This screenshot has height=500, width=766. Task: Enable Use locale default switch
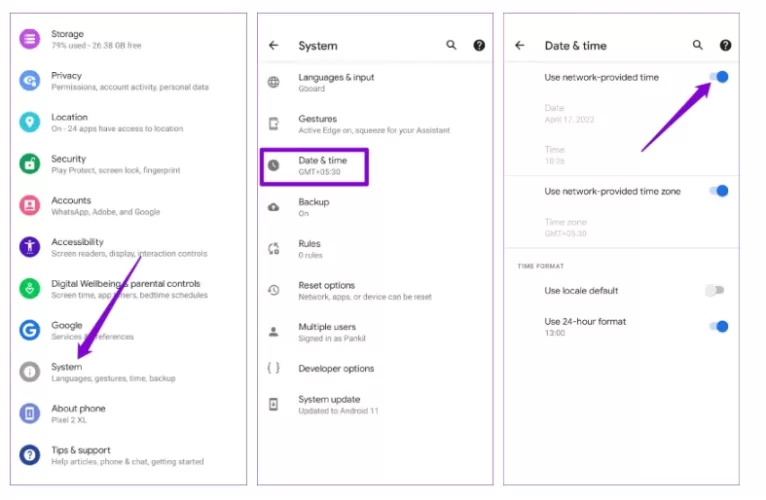(x=714, y=291)
